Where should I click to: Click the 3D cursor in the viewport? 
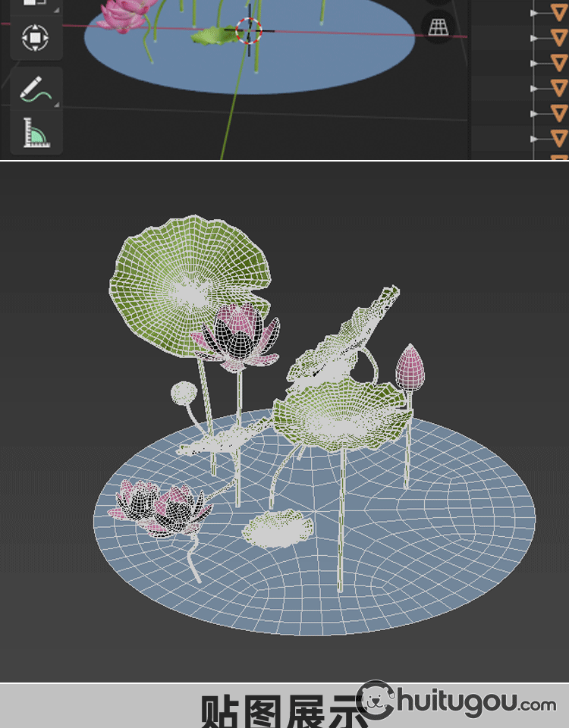point(249,30)
